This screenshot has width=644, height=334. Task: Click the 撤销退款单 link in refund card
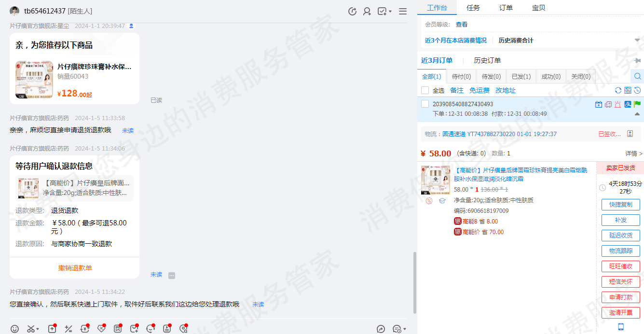point(75,268)
